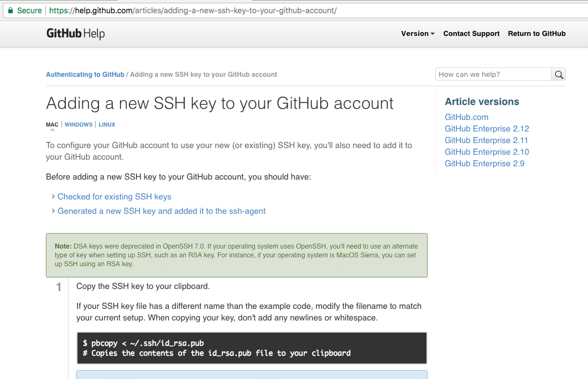Switch to the Linux instructions tab

coord(107,125)
